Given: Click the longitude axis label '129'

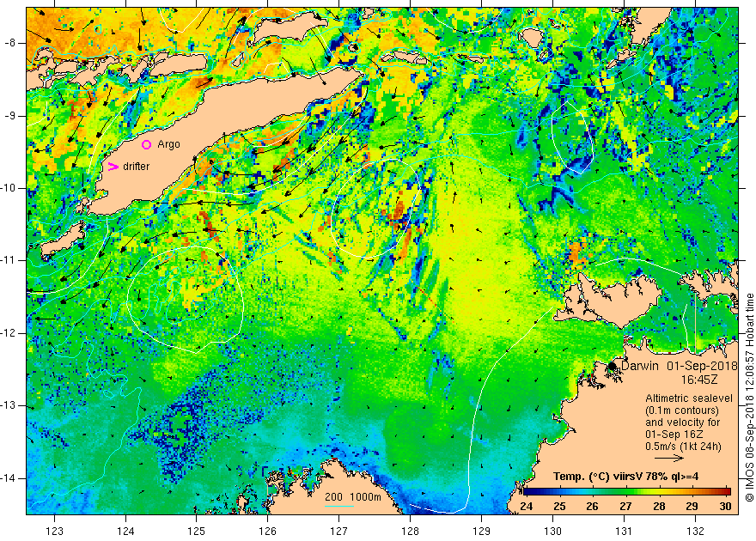Looking at the screenshot, I should click(x=481, y=532).
